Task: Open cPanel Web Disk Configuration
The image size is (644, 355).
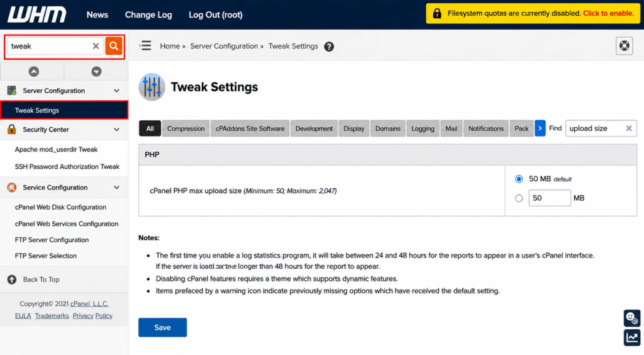Action: pyautogui.click(x=60, y=207)
